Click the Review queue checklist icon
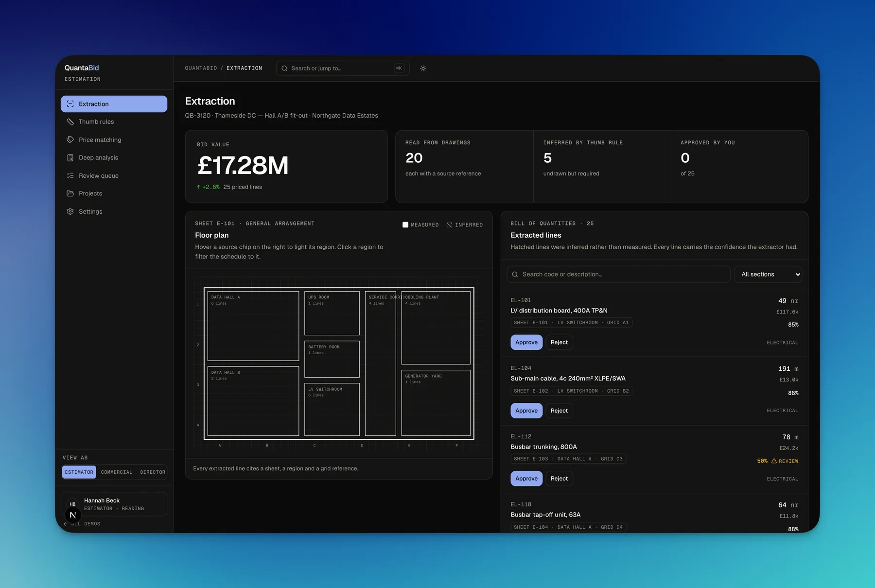The image size is (875, 588). [70, 175]
